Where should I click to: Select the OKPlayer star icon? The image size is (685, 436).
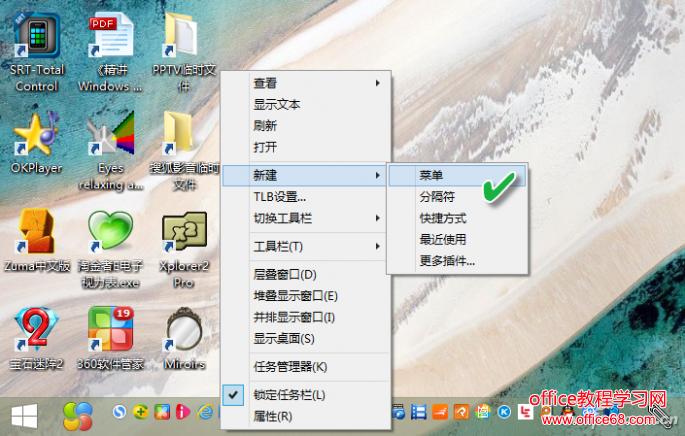point(37,134)
